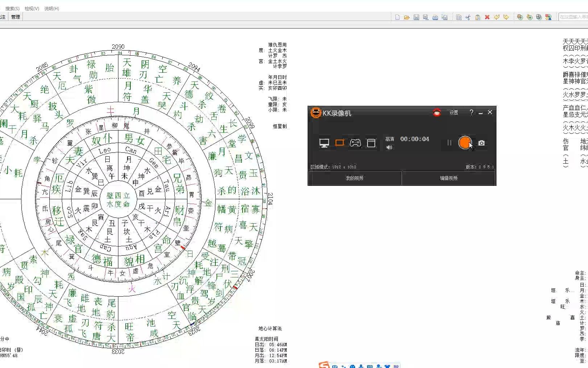The image size is (588, 368).
Task: Click the Undo yellow arrow icon
Action: tap(496, 17)
